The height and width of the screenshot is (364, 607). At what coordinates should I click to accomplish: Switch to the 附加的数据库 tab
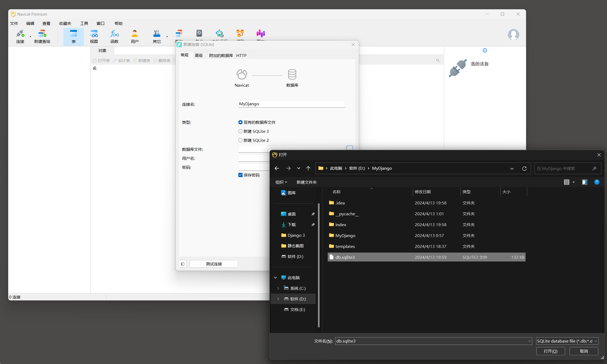click(221, 55)
